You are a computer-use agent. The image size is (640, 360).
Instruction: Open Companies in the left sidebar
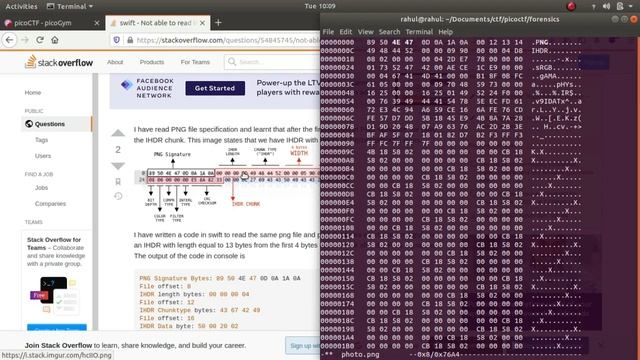pyautogui.click(x=50, y=203)
